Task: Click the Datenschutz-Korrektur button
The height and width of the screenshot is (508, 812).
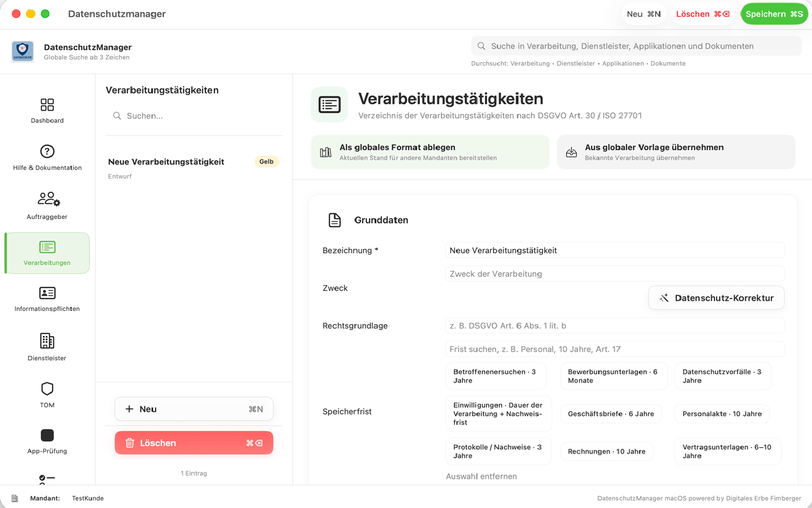Action: point(716,298)
